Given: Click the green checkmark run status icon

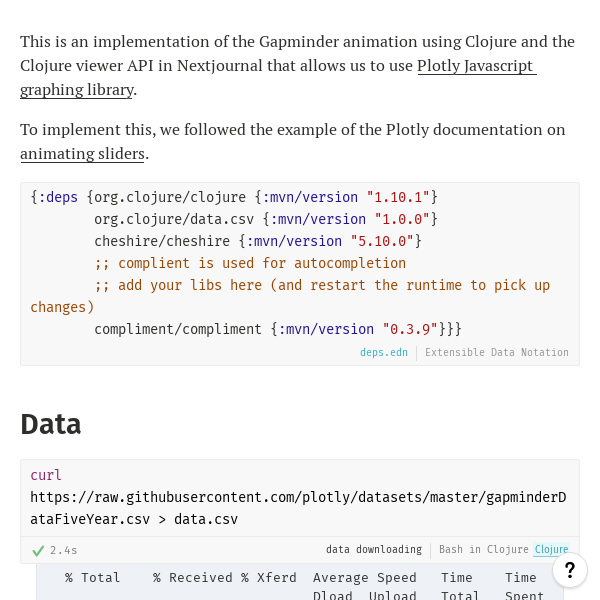Looking at the screenshot, I should [x=38, y=551].
